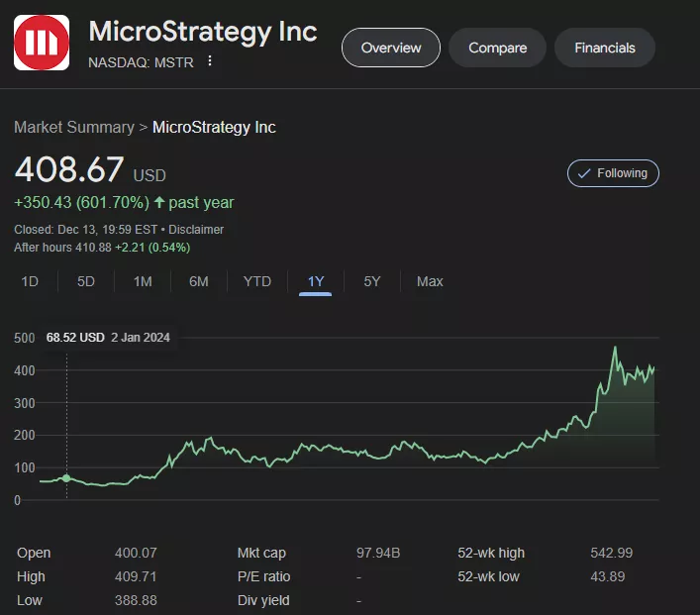The height and width of the screenshot is (615, 700).
Task: Select the 1Y chart range
Action: (316, 282)
